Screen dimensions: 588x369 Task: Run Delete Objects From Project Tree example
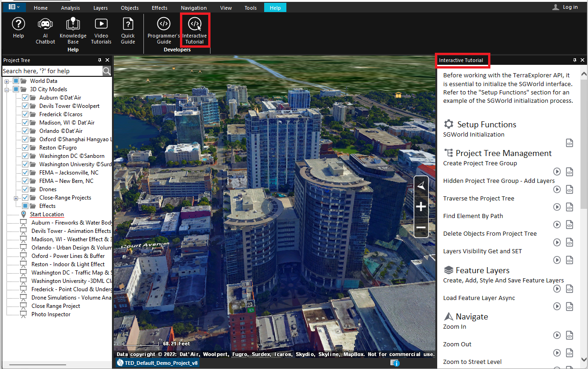click(x=557, y=242)
